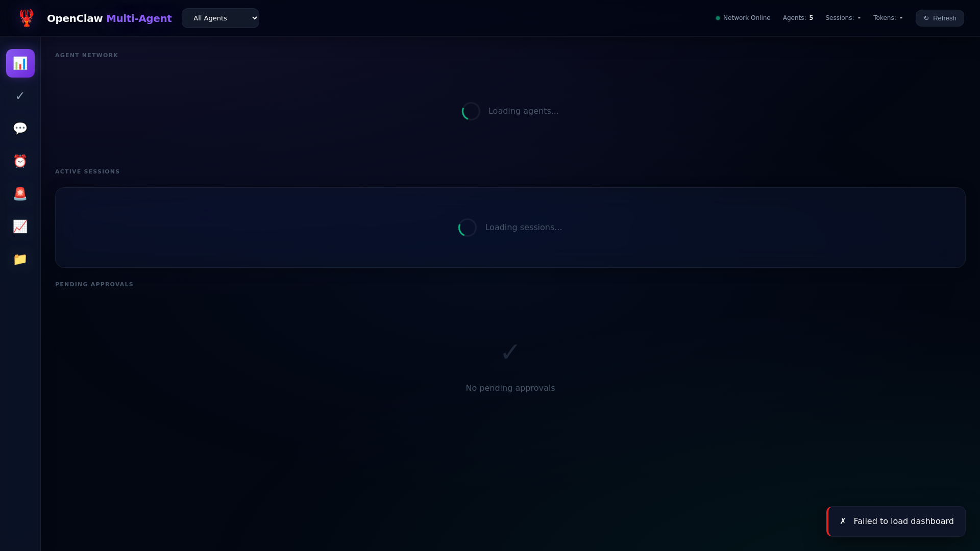Screen dimensions: 980x551
Task: Dismiss the Failed to load dashboard toast
Action: click(x=896, y=521)
